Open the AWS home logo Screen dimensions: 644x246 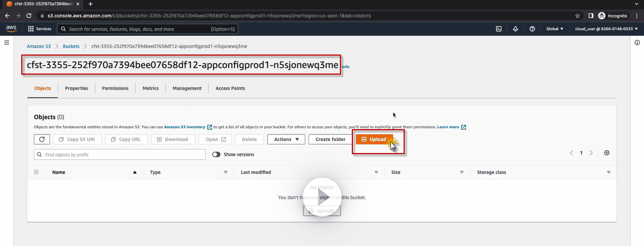[x=11, y=29]
